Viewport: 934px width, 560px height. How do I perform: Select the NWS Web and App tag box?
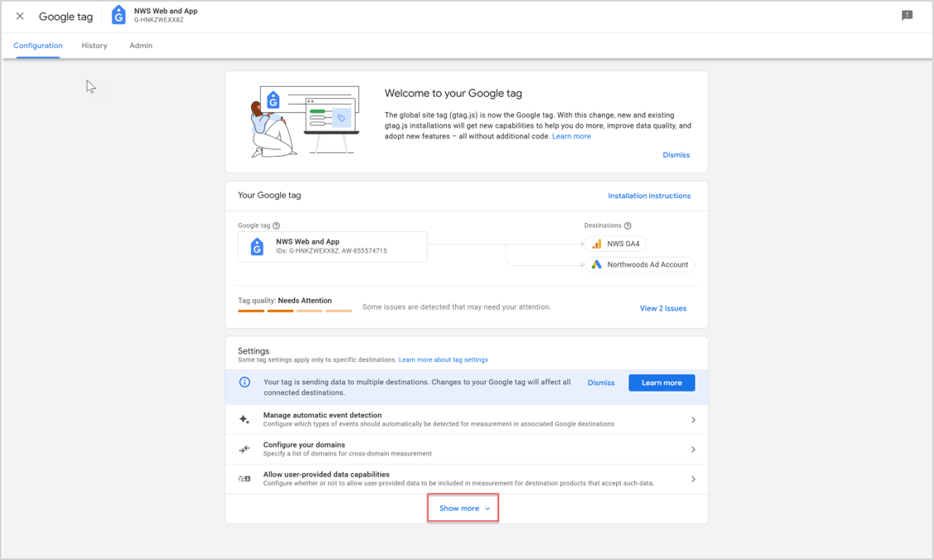[x=332, y=247]
